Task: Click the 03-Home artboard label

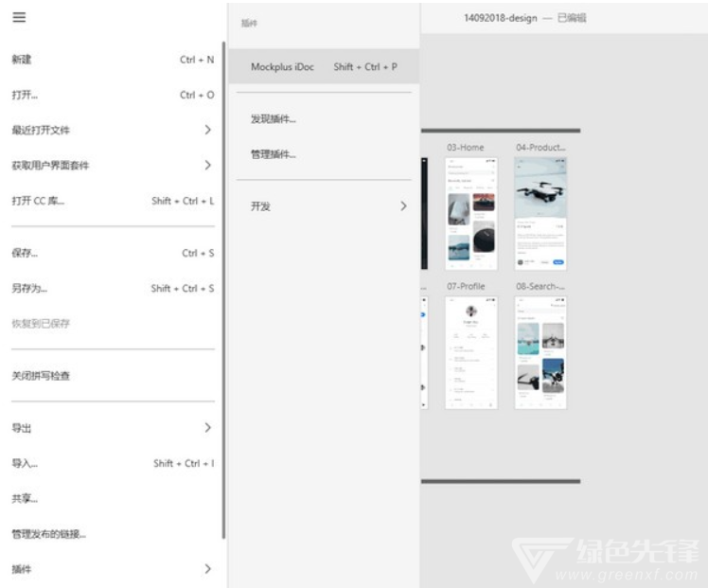Action: pos(465,148)
